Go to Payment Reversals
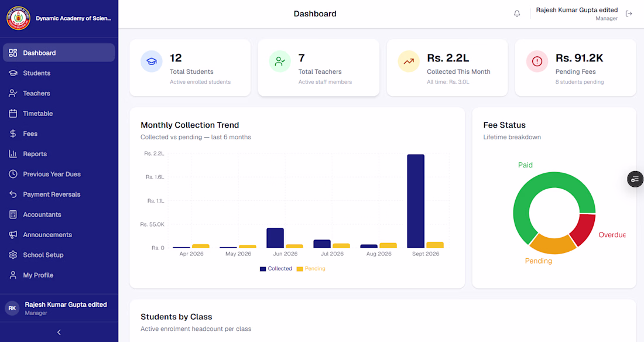The image size is (644, 342). [59, 194]
